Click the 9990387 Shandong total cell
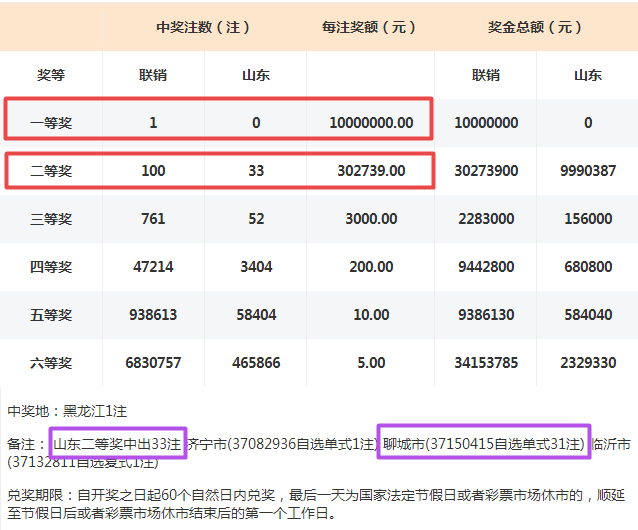Viewport: 638px width, 530px height. (587, 171)
